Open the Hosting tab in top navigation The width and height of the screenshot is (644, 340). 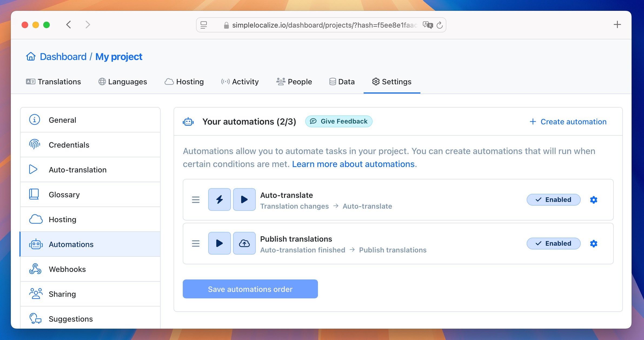(x=184, y=82)
